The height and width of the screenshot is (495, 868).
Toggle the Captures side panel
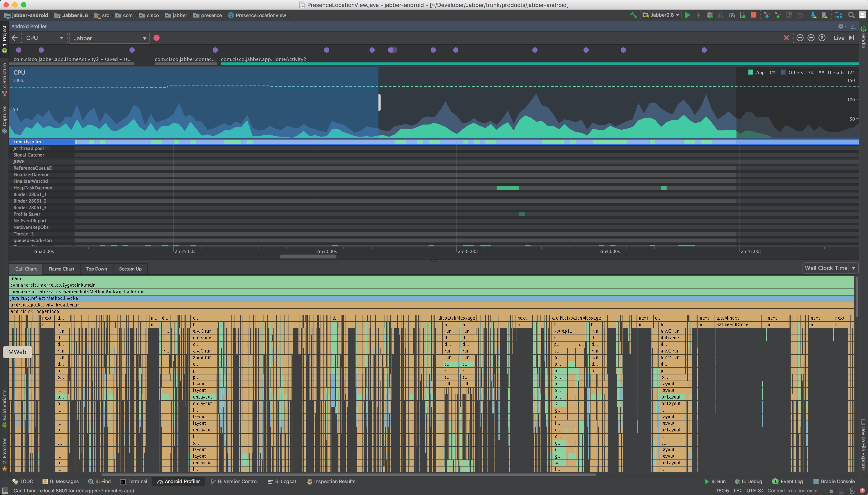(x=4, y=119)
